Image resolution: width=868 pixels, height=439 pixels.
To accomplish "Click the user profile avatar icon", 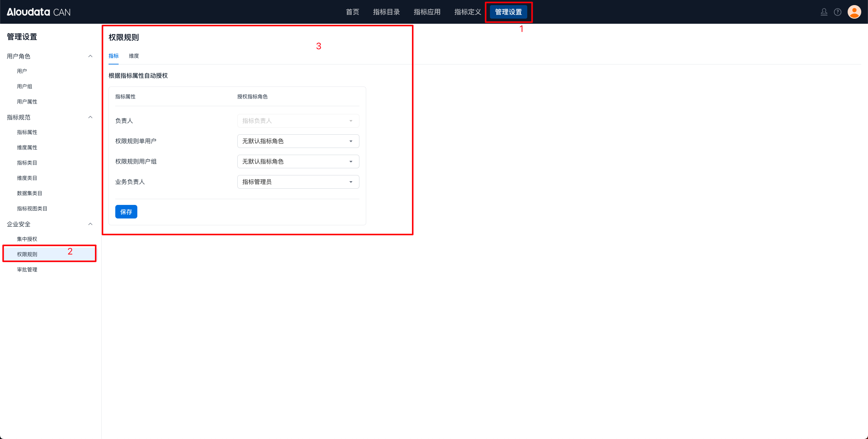I will (x=854, y=12).
